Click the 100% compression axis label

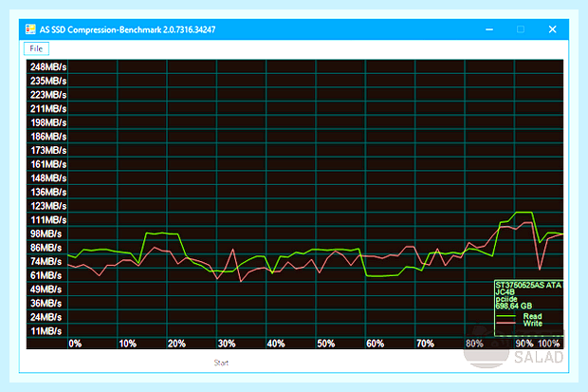click(548, 344)
